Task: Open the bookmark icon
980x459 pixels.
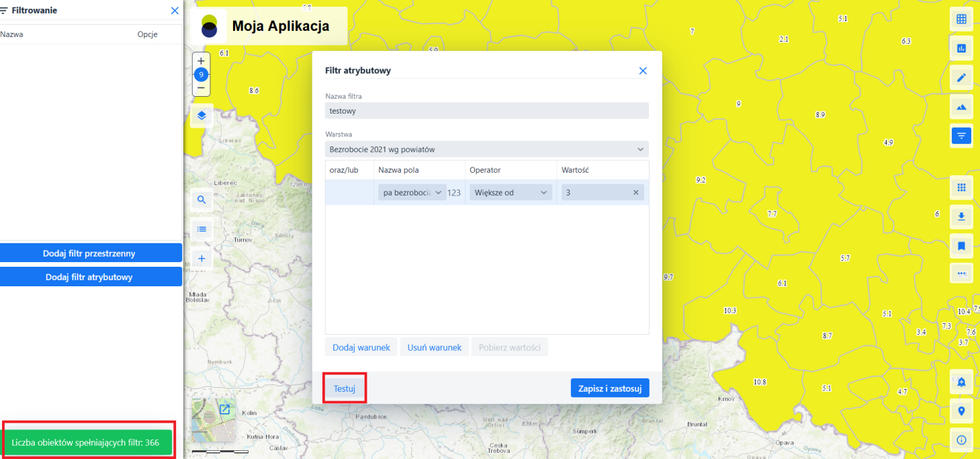Action: tap(961, 246)
